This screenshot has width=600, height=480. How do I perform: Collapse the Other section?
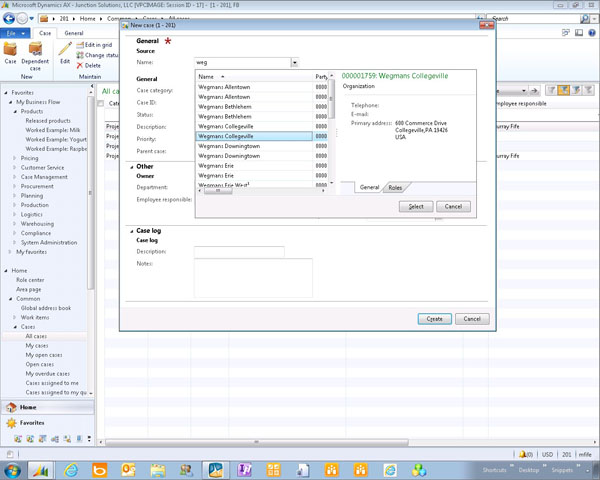pos(131,167)
